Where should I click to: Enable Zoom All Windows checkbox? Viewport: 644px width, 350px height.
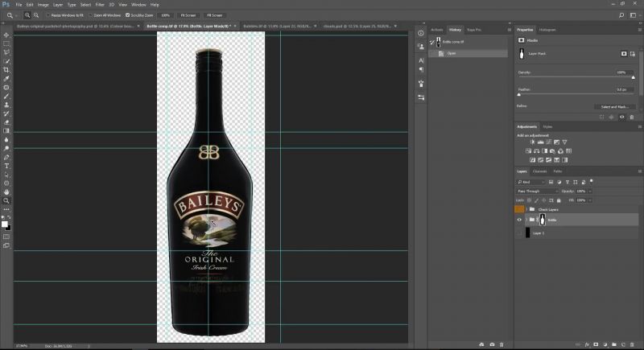[91, 15]
